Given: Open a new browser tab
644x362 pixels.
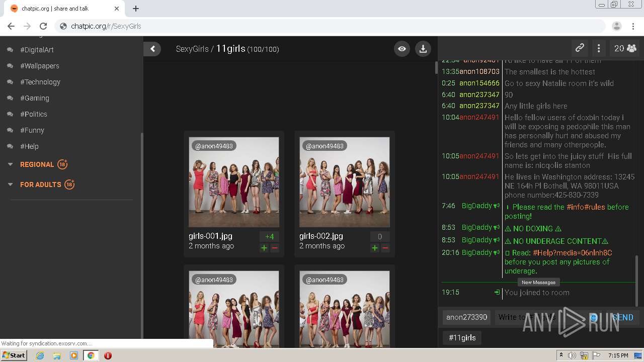Looking at the screenshot, I should click(x=136, y=9).
